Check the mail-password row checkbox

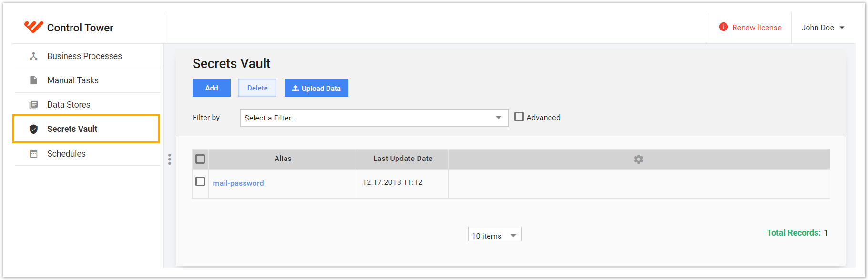click(200, 181)
